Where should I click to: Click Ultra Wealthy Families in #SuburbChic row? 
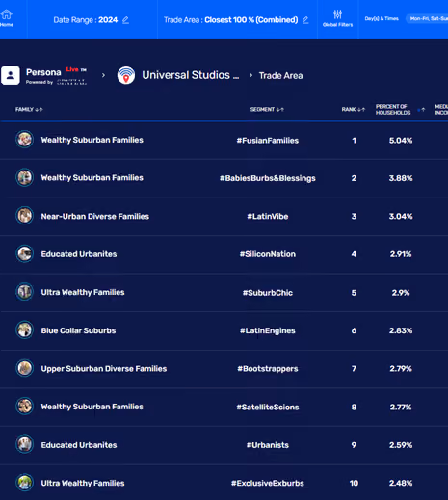click(x=83, y=292)
